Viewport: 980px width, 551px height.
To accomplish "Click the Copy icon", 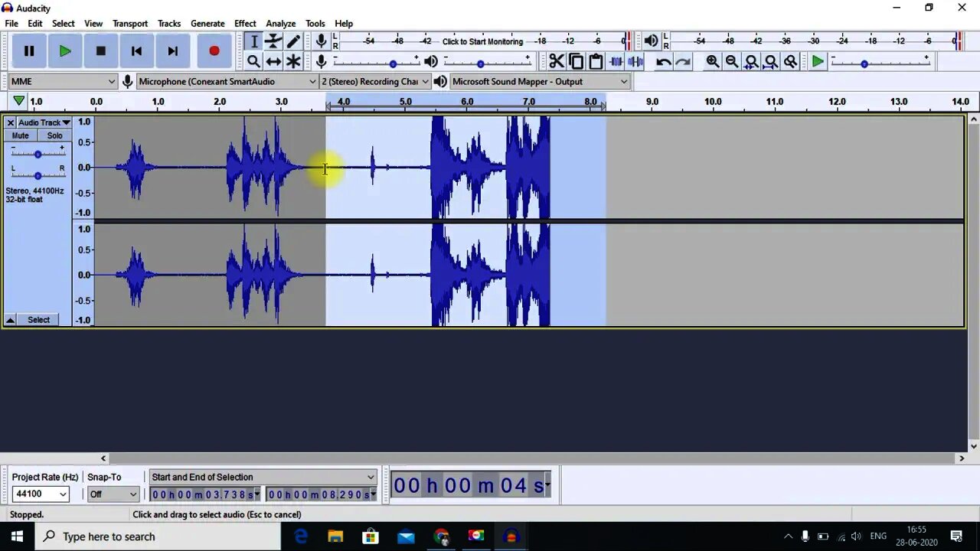I will coord(577,61).
